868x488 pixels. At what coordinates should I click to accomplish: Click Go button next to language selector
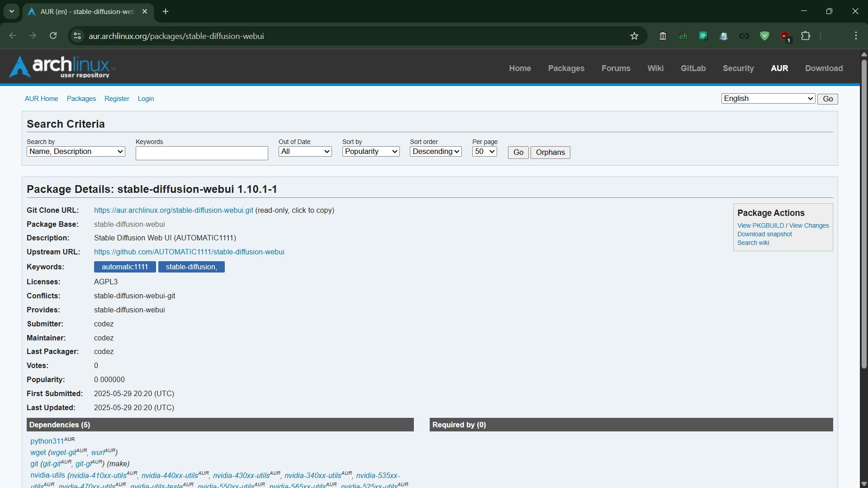point(828,99)
